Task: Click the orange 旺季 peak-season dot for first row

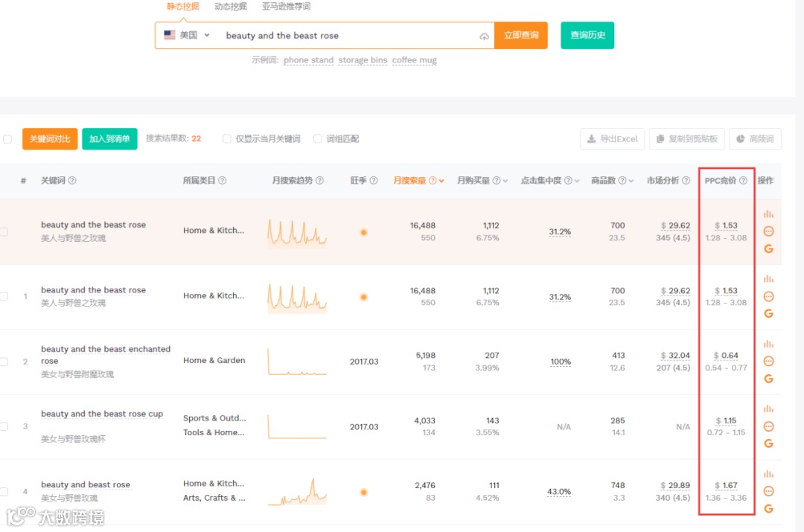Action: coord(363,231)
